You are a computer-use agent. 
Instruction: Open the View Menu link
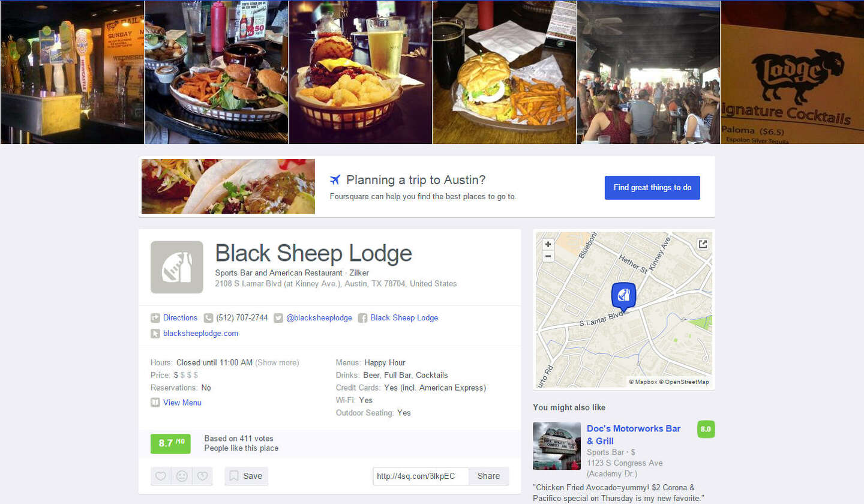182,403
